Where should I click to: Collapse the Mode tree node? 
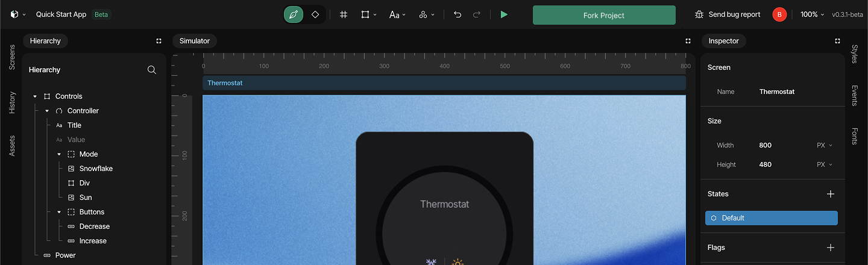tap(59, 154)
